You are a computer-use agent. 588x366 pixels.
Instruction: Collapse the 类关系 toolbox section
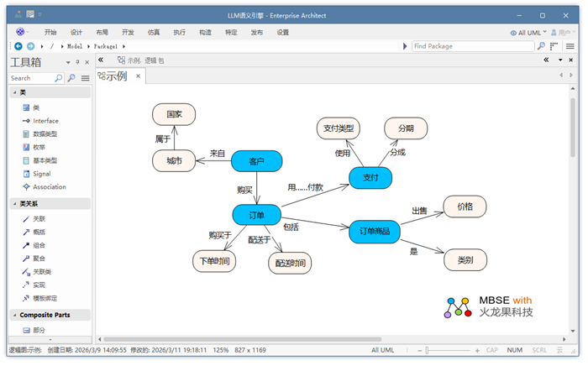14,204
